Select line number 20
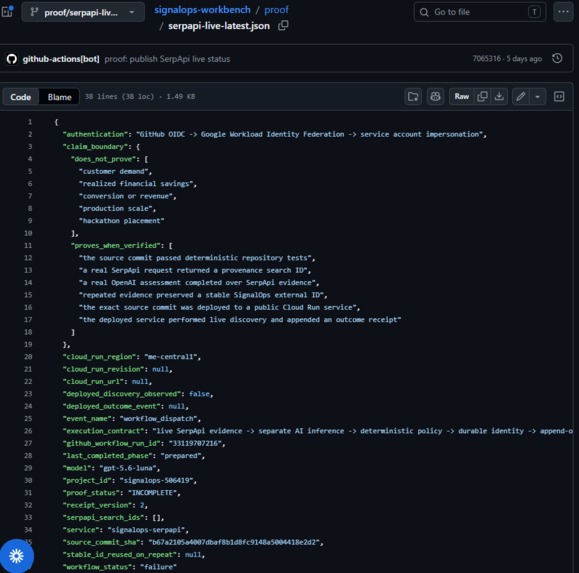579x573 pixels. pos(28,357)
